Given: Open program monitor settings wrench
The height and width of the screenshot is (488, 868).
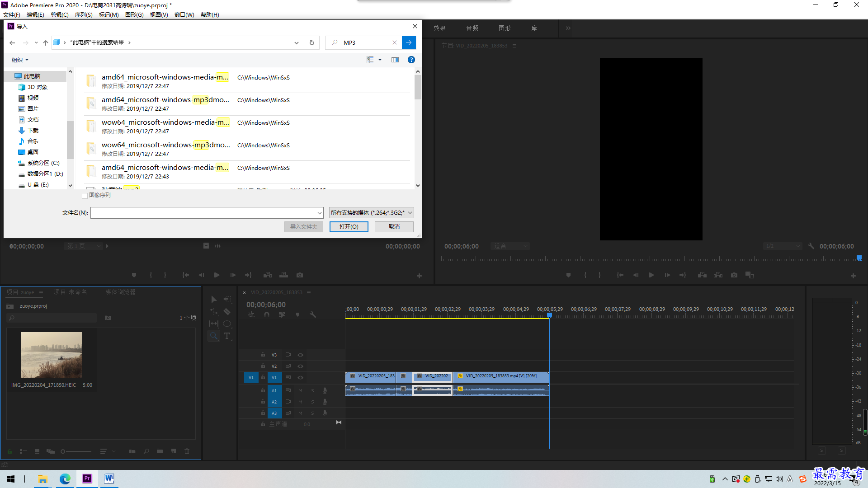Looking at the screenshot, I should tap(811, 246).
